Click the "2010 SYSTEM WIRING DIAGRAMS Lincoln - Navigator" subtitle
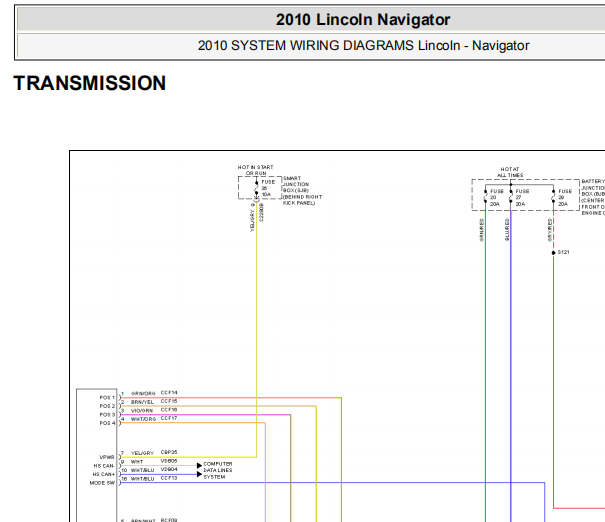605x522 pixels. (363, 46)
